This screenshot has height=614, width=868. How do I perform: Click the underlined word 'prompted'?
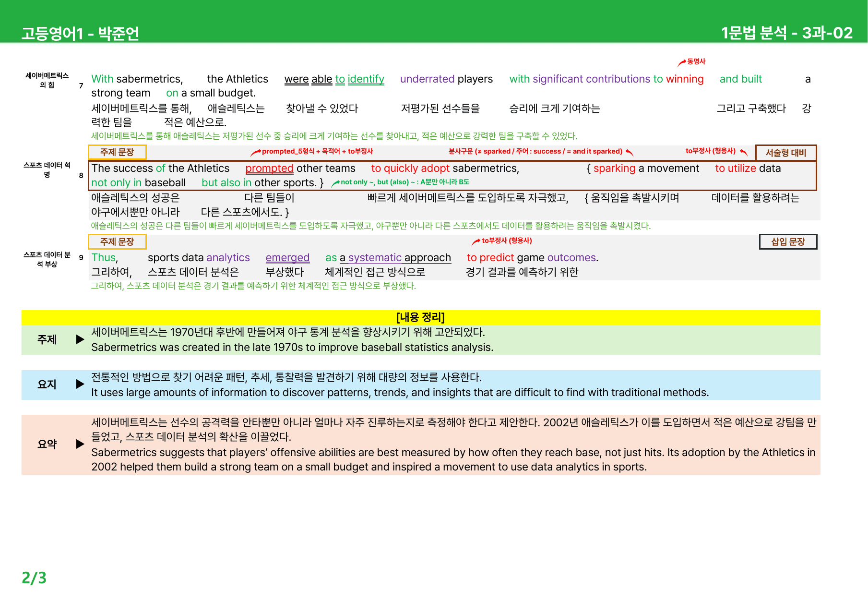click(269, 169)
